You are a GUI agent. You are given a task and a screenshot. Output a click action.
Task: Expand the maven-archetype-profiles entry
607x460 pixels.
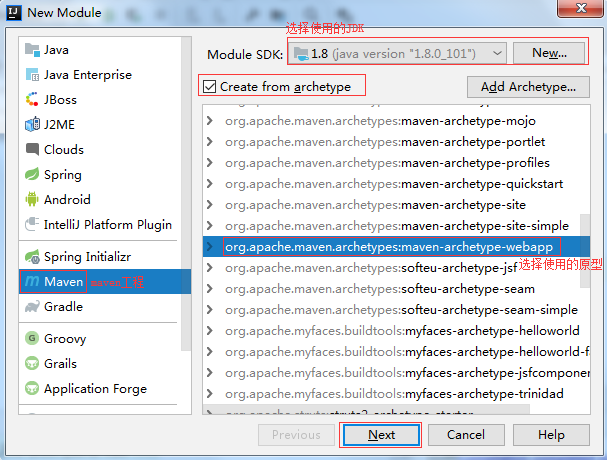point(210,163)
